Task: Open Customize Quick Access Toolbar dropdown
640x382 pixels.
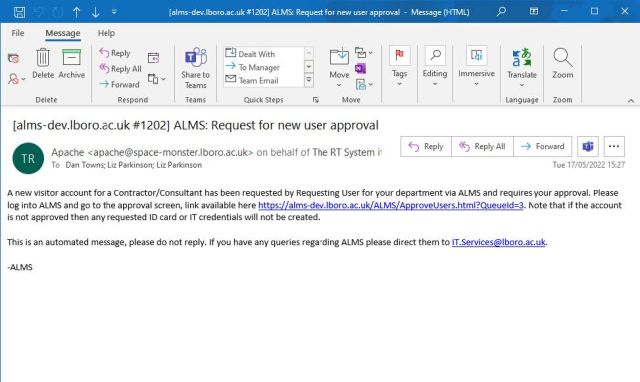Action: 114,12
